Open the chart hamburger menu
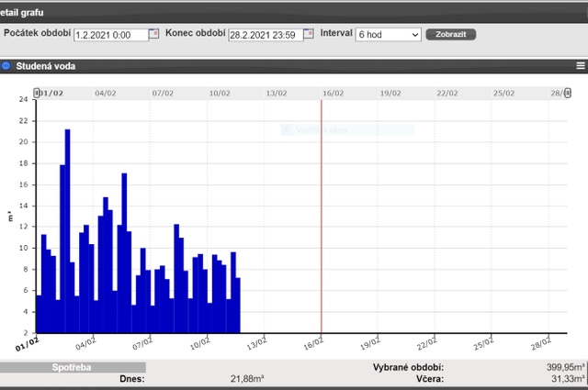 click(x=580, y=66)
